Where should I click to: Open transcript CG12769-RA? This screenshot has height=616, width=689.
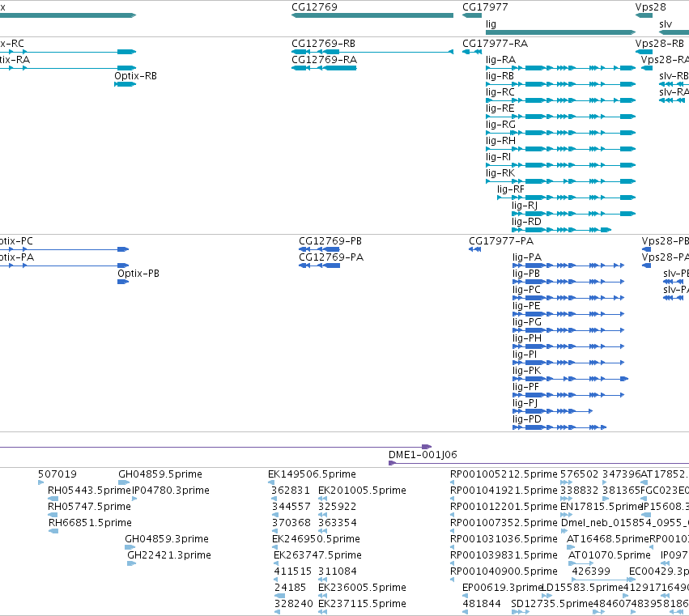pyautogui.click(x=325, y=60)
